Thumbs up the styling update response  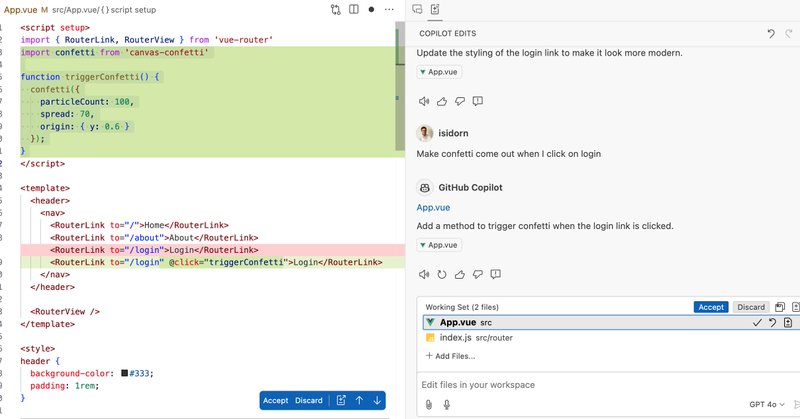[442, 101]
